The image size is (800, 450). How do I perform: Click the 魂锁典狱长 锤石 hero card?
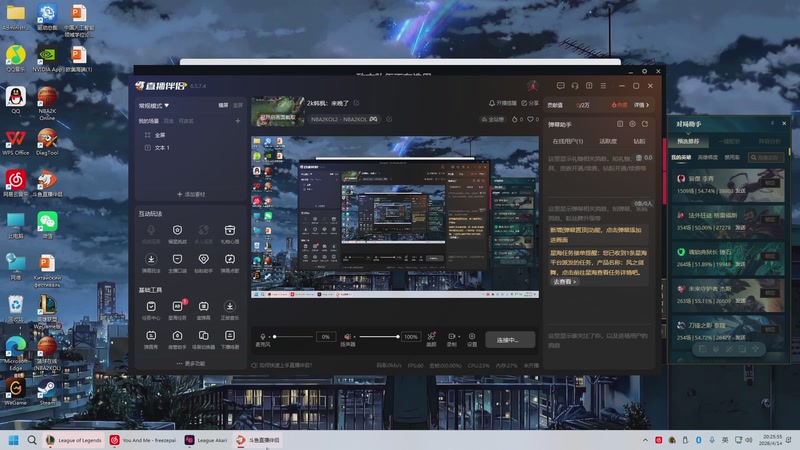728,258
